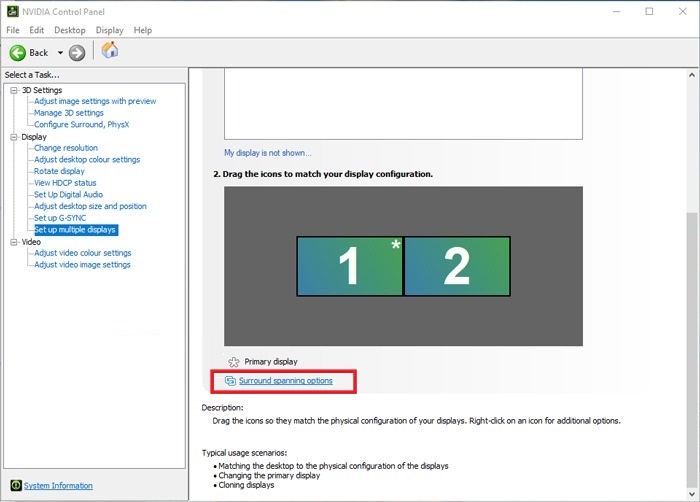Minimize the NVIDIA Control Panel window
The width and height of the screenshot is (700, 502).
click(617, 12)
